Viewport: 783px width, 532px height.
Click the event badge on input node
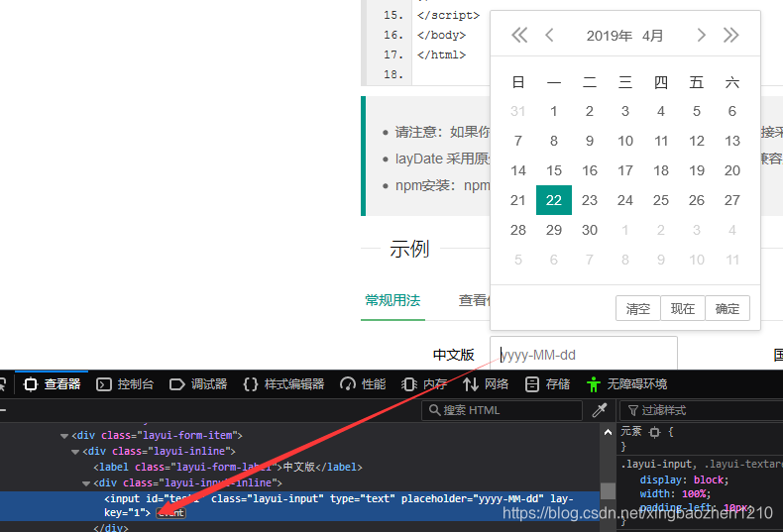point(170,513)
